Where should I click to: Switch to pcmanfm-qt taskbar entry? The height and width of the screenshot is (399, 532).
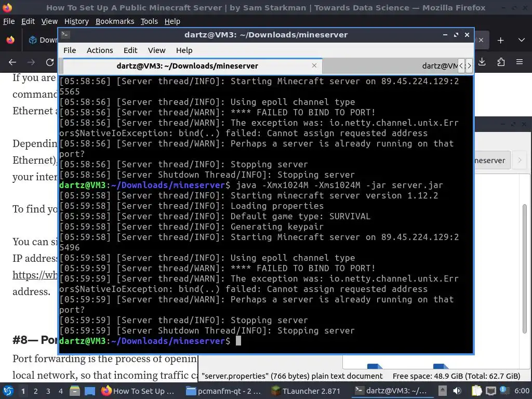224,391
